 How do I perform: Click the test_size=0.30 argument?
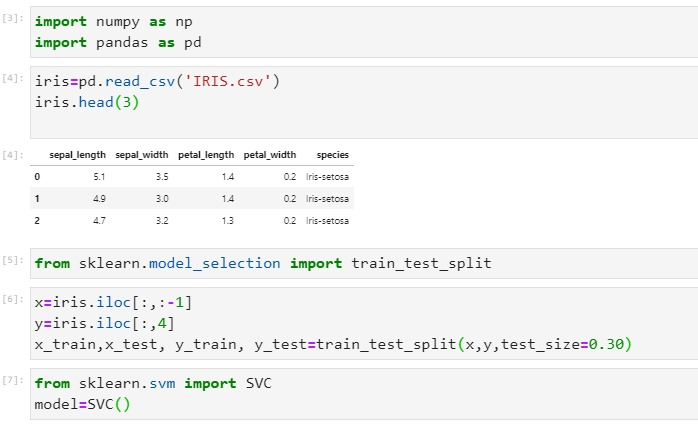click(x=562, y=344)
